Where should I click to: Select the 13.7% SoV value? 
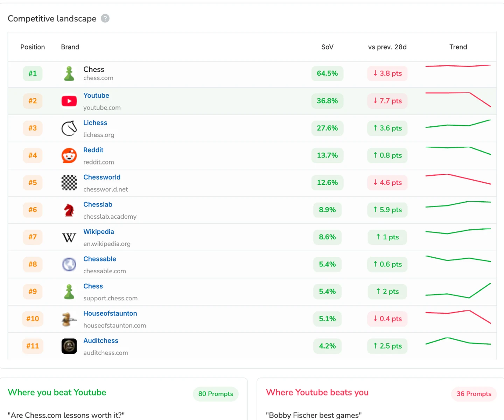(x=327, y=155)
